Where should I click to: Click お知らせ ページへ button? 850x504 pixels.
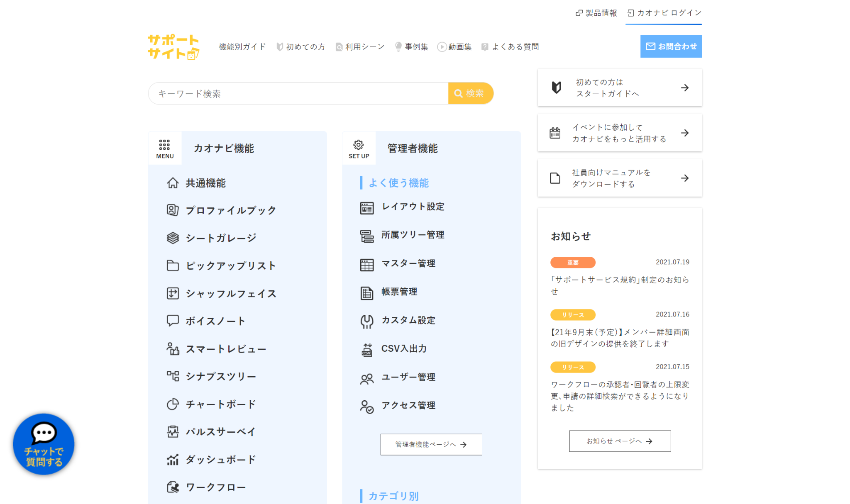click(620, 441)
